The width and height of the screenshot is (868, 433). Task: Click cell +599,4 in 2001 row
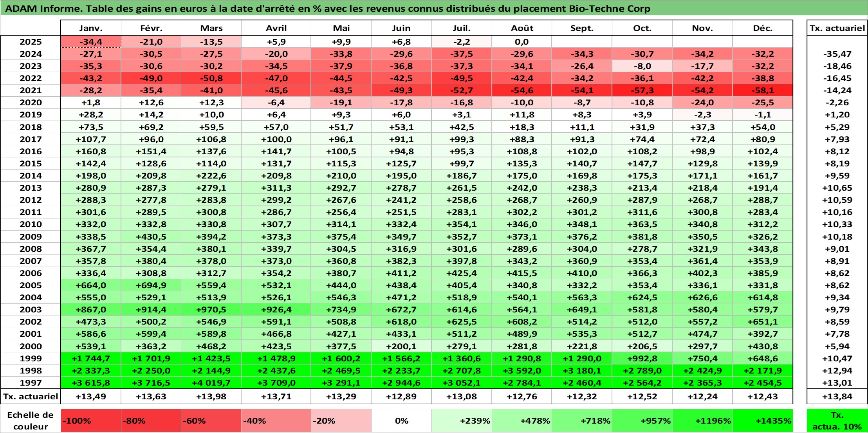coord(151,334)
